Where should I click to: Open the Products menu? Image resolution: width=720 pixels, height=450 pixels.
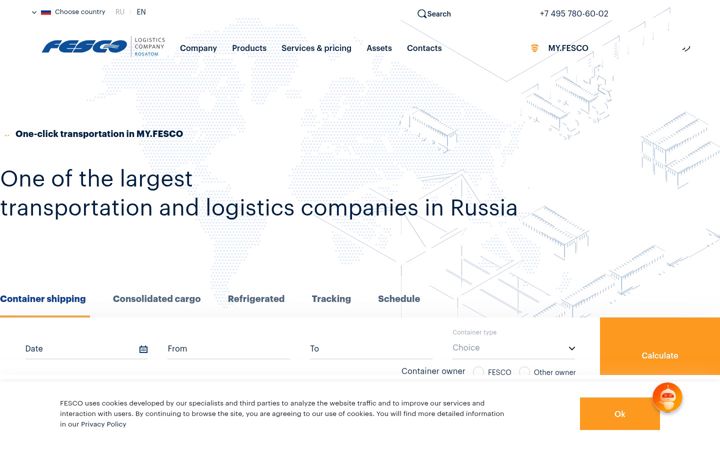pyautogui.click(x=249, y=48)
